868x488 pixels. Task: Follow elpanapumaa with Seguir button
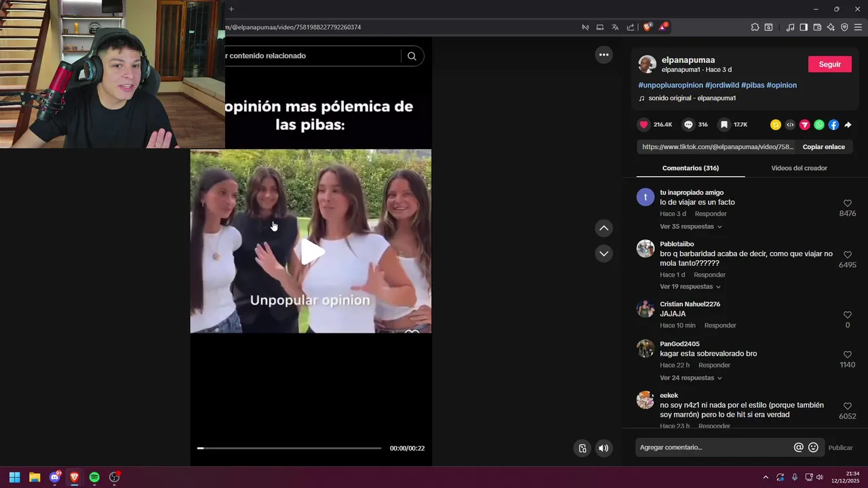tap(830, 64)
